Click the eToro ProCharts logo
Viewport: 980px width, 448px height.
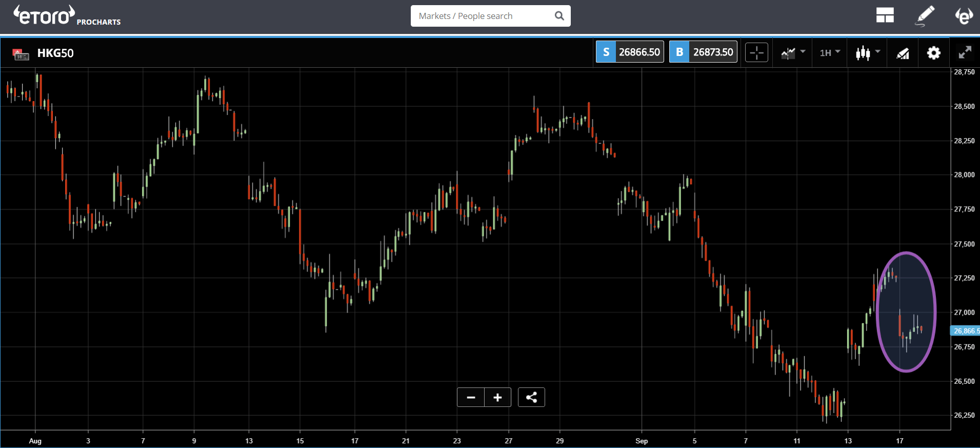click(x=67, y=15)
